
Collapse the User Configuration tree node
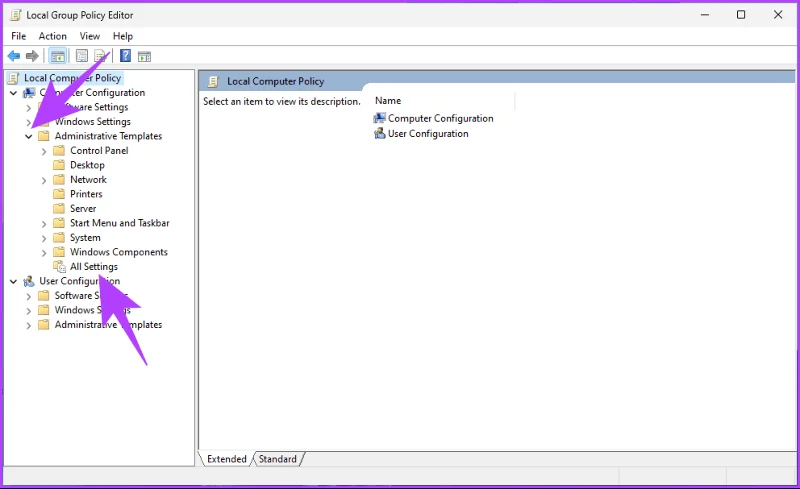(13, 281)
